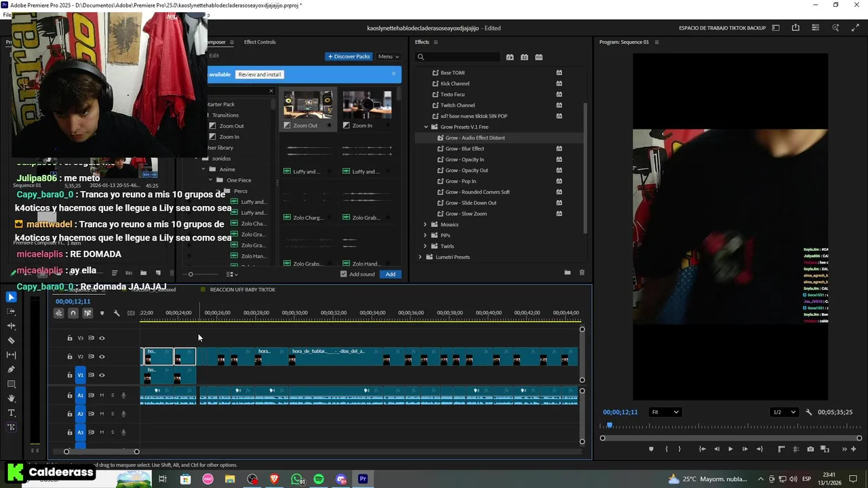Filter Effects by 32-bit color icon
The image size is (868, 488).
pyautogui.click(x=524, y=57)
